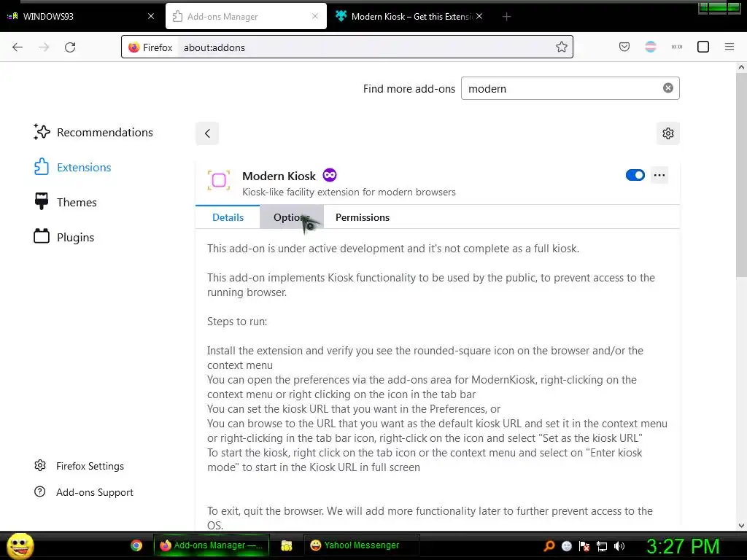Click the purple private browsing badge
Screen dimensions: 747x560
(330, 175)
